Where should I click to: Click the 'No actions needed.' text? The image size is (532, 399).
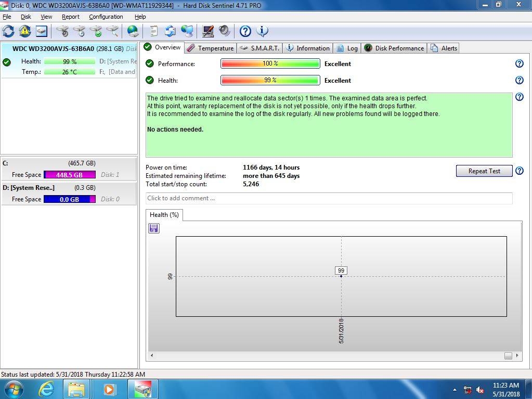[175, 129]
